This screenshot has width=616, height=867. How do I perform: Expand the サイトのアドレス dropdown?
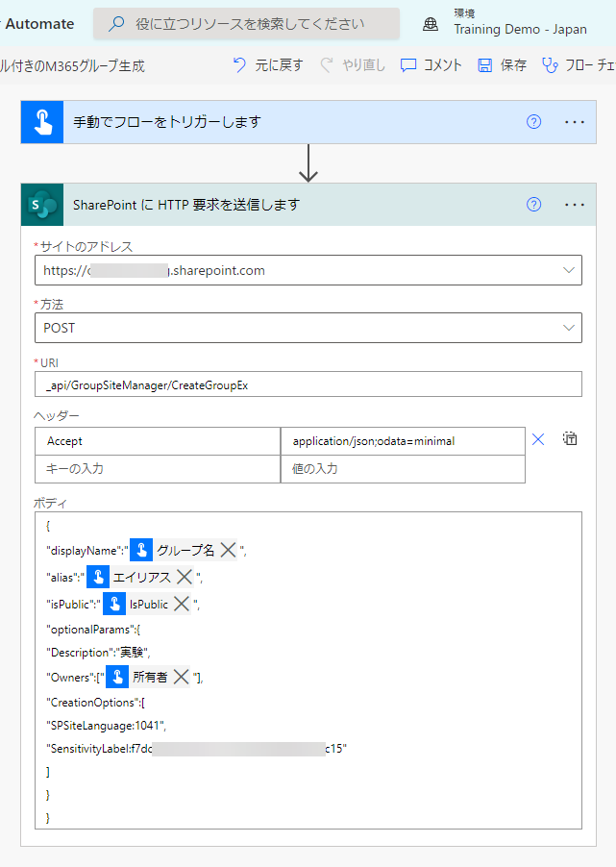tap(569, 270)
